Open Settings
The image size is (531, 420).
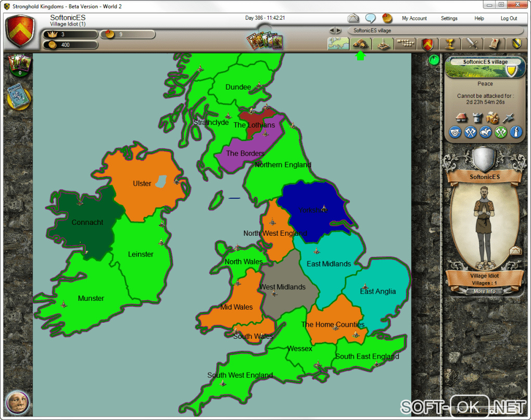point(449,18)
